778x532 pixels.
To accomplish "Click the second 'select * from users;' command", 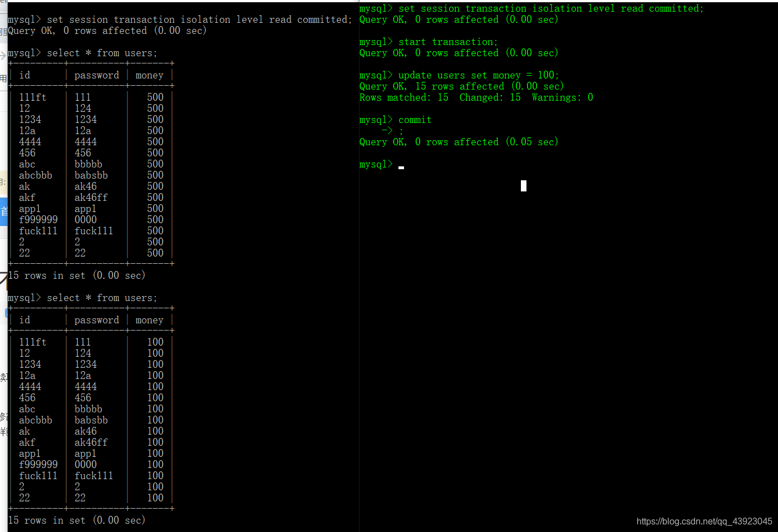I will tap(102, 298).
